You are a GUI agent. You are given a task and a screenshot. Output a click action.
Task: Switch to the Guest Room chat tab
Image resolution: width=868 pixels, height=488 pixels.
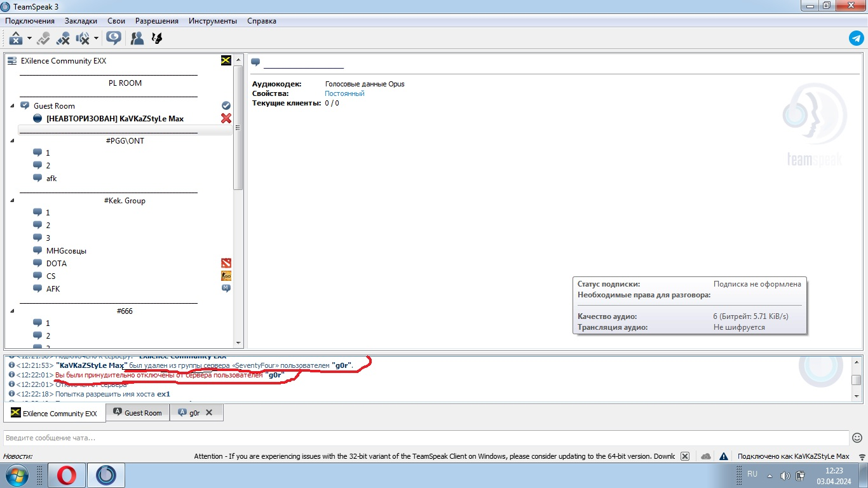pos(137,413)
